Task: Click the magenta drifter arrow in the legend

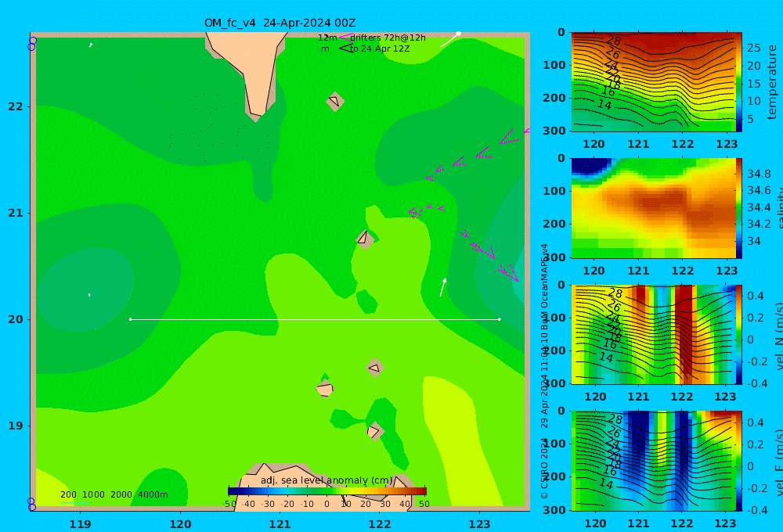Action: [x=345, y=38]
